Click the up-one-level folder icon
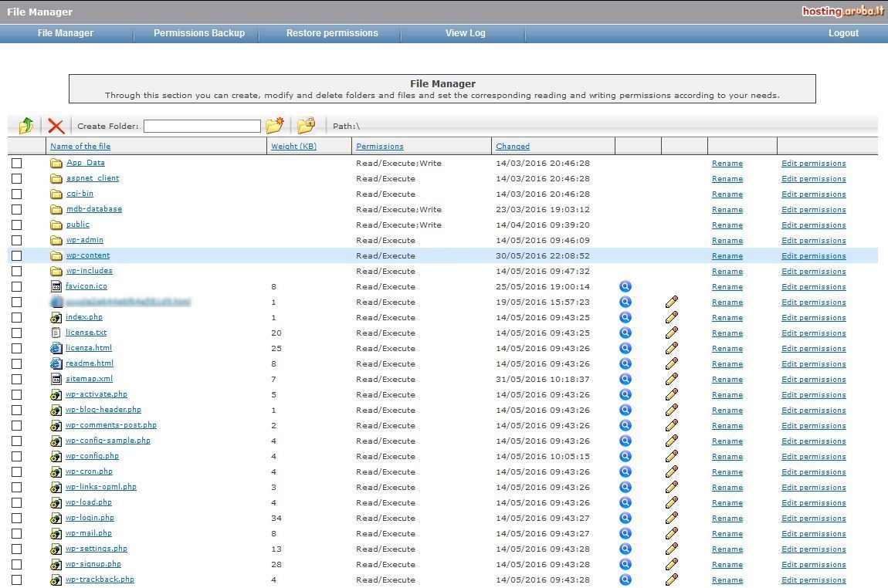This screenshot has width=888, height=588. [x=26, y=126]
